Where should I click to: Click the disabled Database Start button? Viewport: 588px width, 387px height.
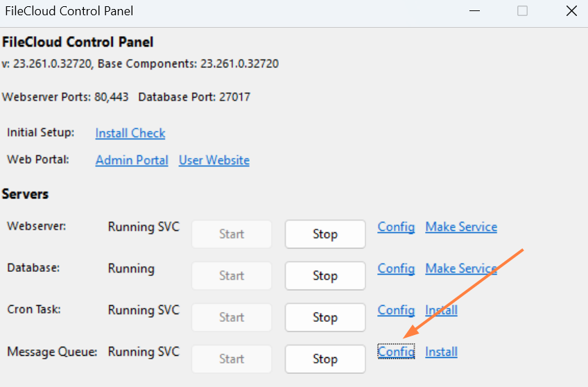click(x=232, y=276)
